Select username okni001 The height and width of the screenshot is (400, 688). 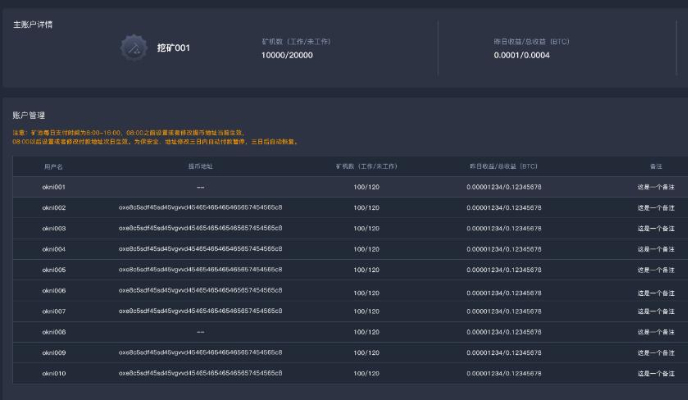click(x=54, y=187)
